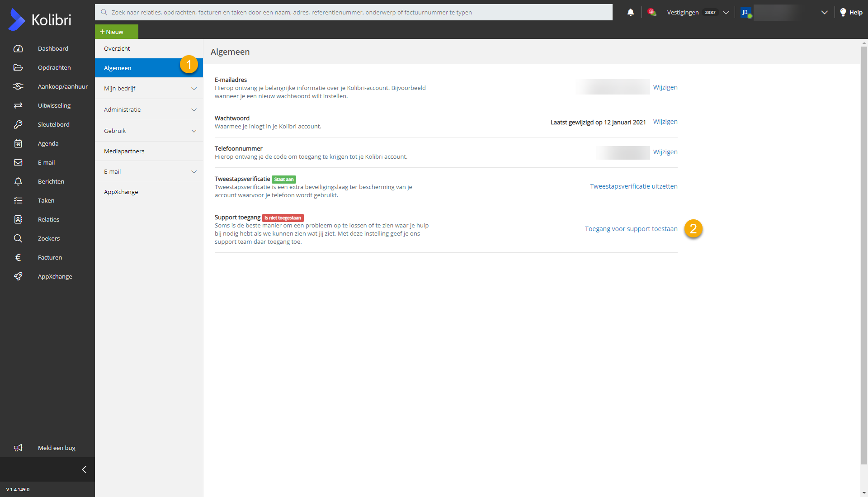Click the Help lightbulb icon
The width and height of the screenshot is (868, 497).
pos(843,12)
